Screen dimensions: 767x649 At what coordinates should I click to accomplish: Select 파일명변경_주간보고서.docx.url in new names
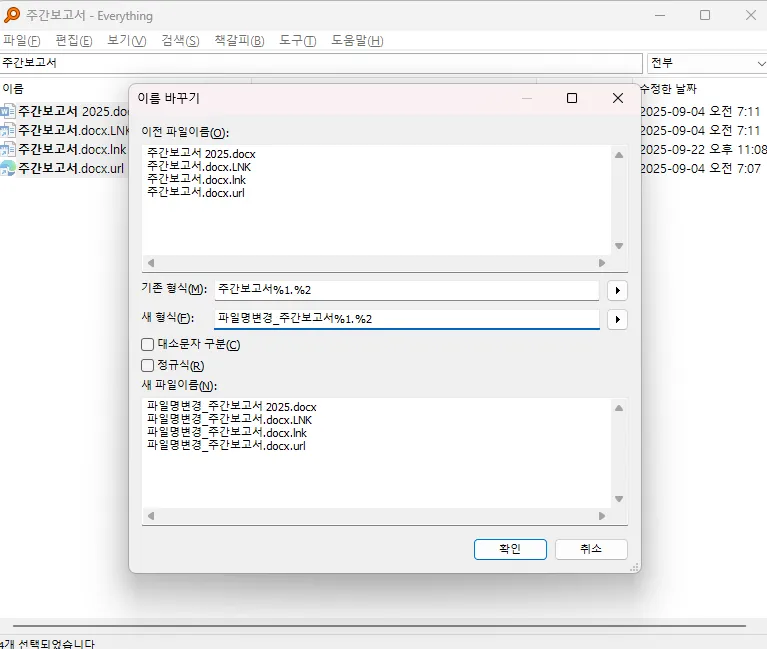226,446
